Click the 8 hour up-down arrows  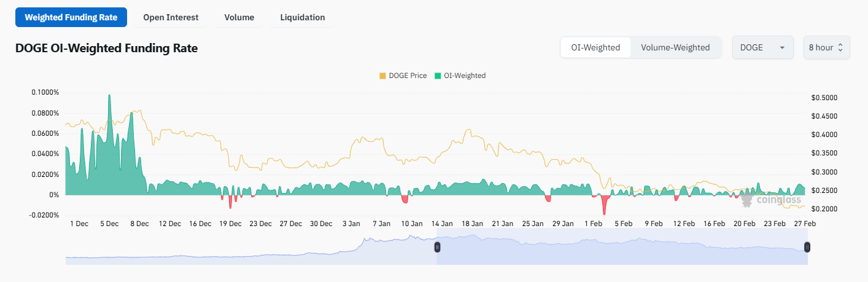click(840, 48)
